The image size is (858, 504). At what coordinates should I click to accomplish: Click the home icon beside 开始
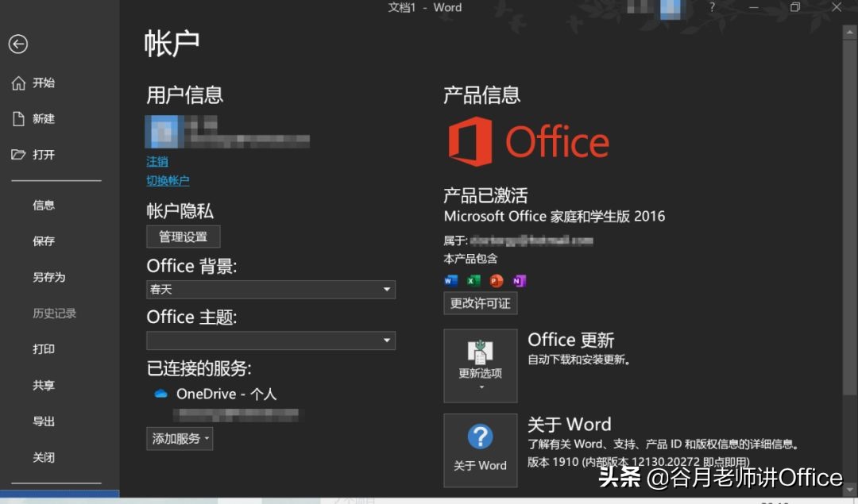[18, 83]
